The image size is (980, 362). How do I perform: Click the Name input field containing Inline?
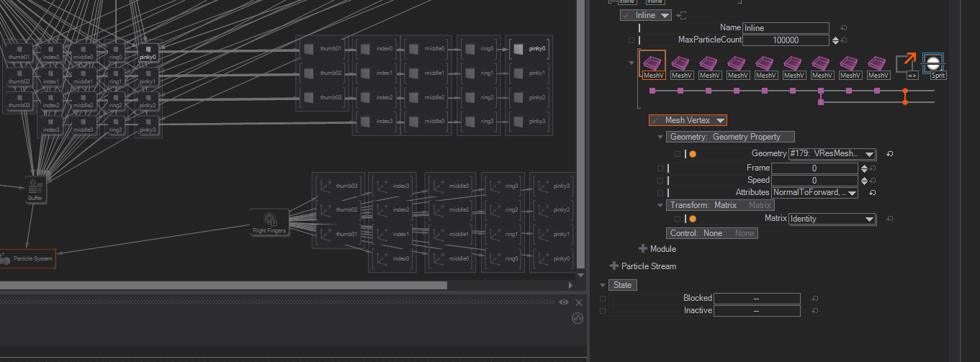785,28
